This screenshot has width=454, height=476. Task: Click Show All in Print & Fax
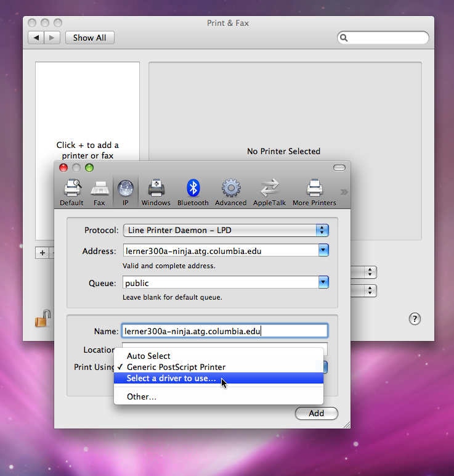(x=90, y=38)
